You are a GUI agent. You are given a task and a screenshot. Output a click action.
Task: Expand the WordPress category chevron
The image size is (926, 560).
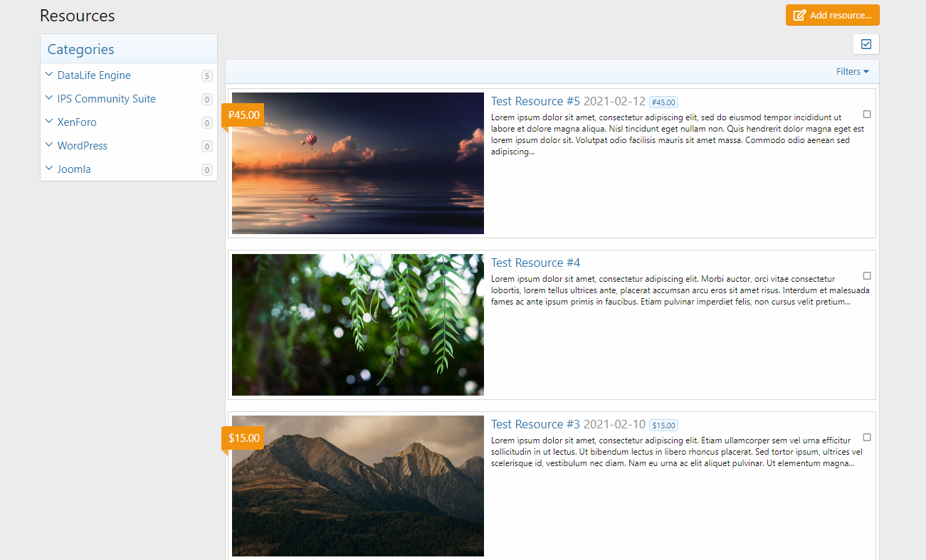[48, 145]
